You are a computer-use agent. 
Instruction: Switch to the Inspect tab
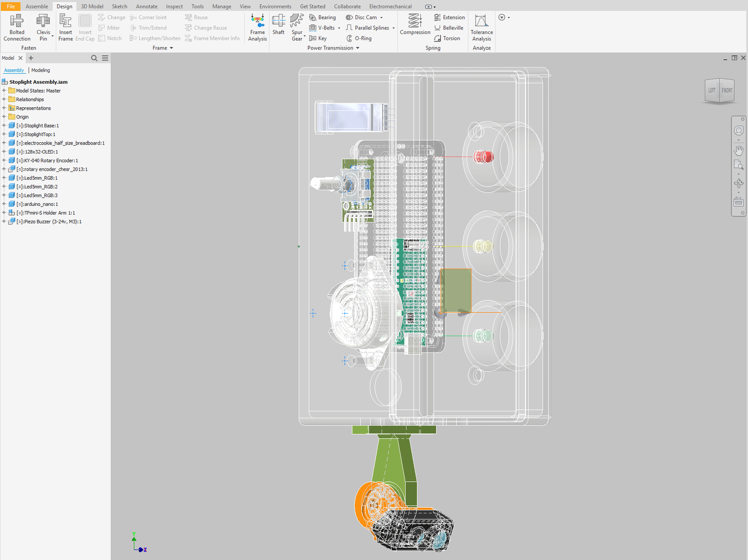coord(175,6)
